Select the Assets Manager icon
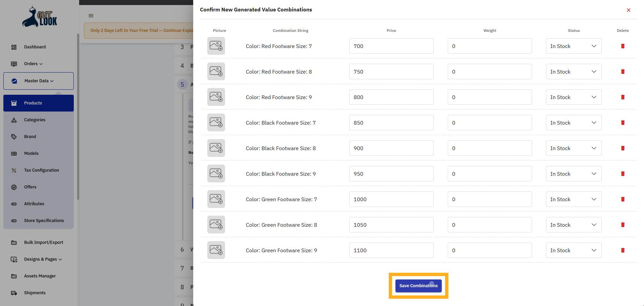 tap(14, 276)
